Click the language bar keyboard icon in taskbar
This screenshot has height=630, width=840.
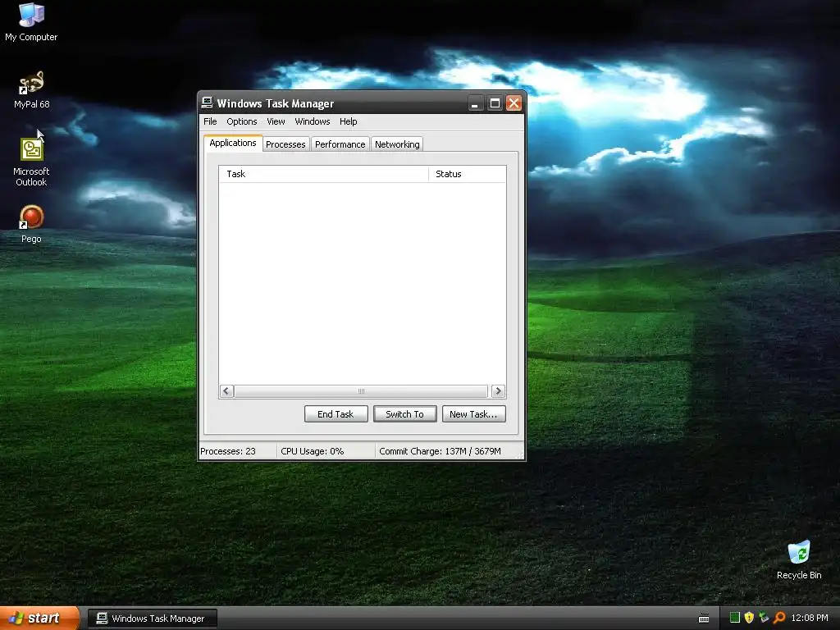tap(704, 619)
